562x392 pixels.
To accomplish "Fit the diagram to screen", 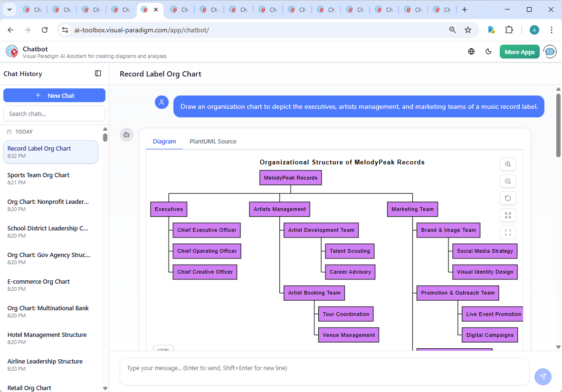I will (x=508, y=215).
